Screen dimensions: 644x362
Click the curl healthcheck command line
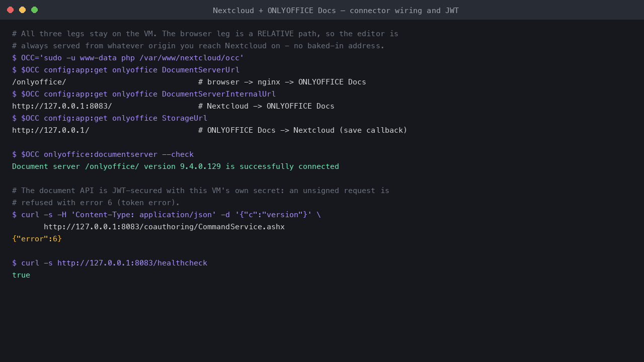pyautogui.click(x=110, y=263)
